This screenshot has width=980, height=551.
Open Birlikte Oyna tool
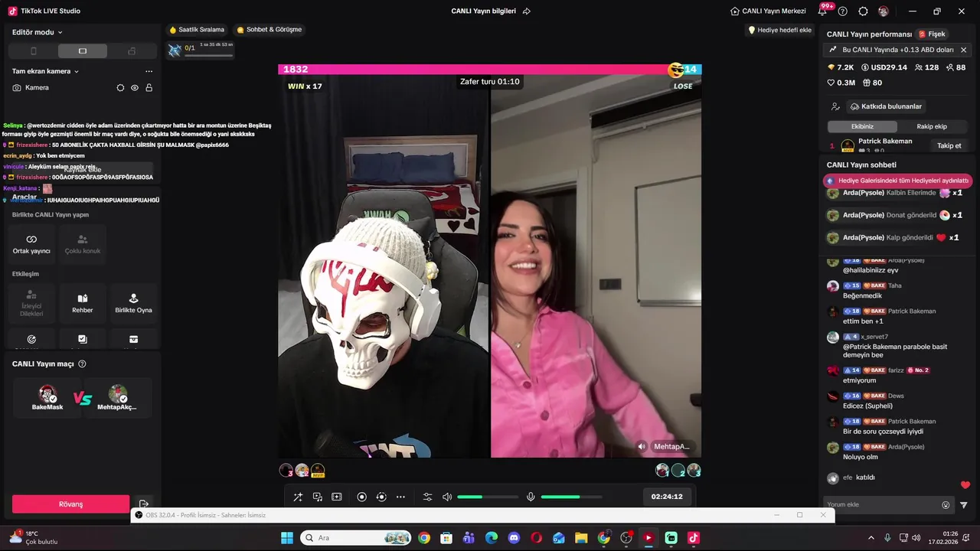[x=133, y=303]
